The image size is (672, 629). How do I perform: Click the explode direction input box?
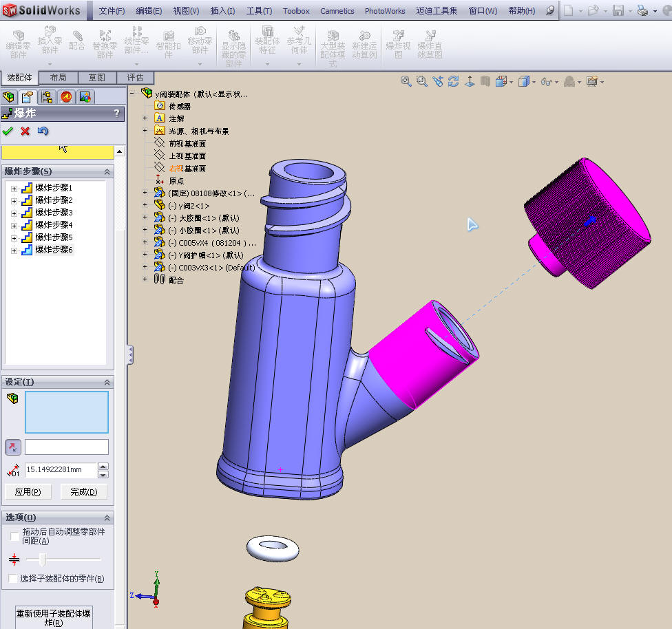tap(66, 447)
